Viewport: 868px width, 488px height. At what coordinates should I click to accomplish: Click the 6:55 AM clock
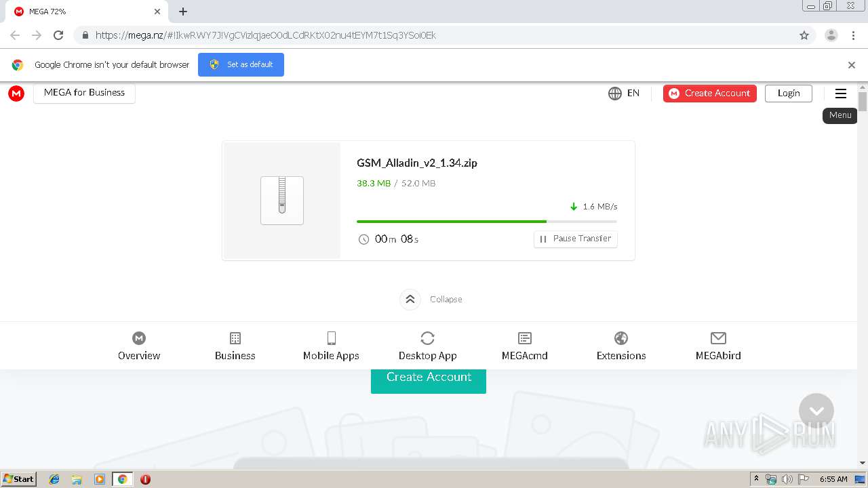pos(833,479)
